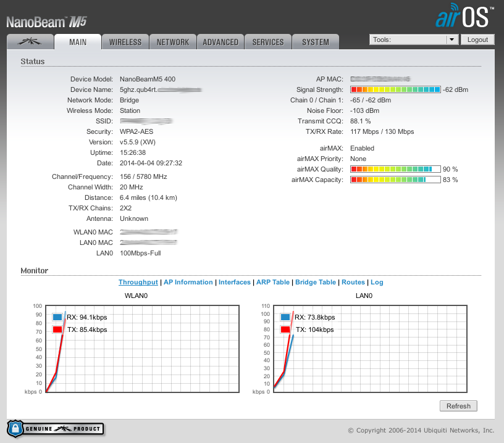Click the TX/RX Chains value 2X2
Screen dimensions: 504x443
pos(125,208)
